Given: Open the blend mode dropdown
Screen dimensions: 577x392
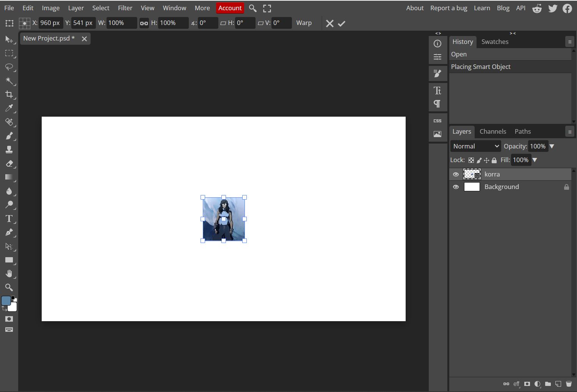Looking at the screenshot, I should 475,146.
